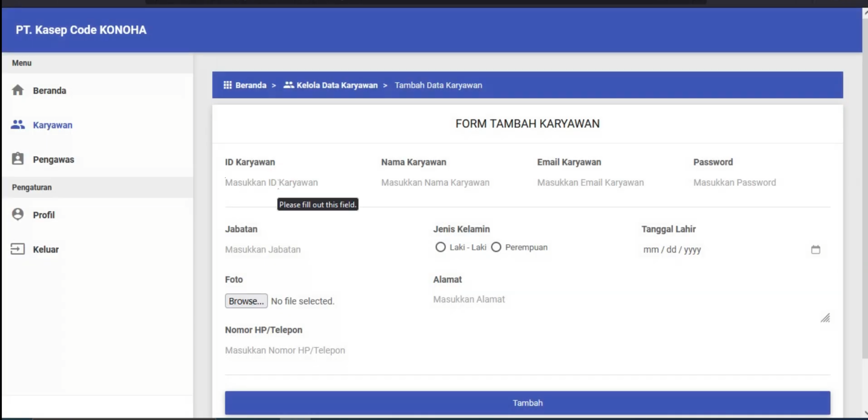Screen dimensions: 868x420
Task: Go to Kelola Data Karyawan breadcrumb link
Action: (x=337, y=85)
